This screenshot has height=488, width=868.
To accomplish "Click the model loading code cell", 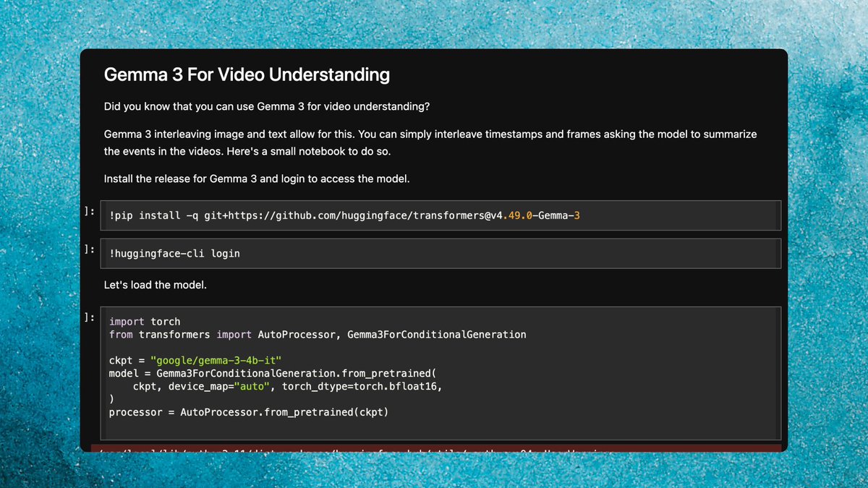I will coord(441,374).
